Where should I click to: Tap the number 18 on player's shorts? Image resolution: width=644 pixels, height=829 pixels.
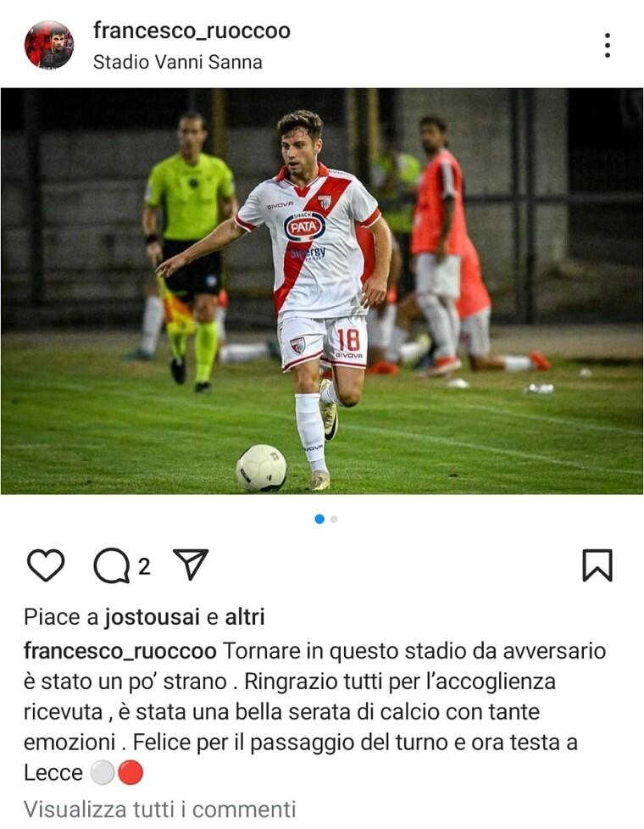click(x=348, y=339)
